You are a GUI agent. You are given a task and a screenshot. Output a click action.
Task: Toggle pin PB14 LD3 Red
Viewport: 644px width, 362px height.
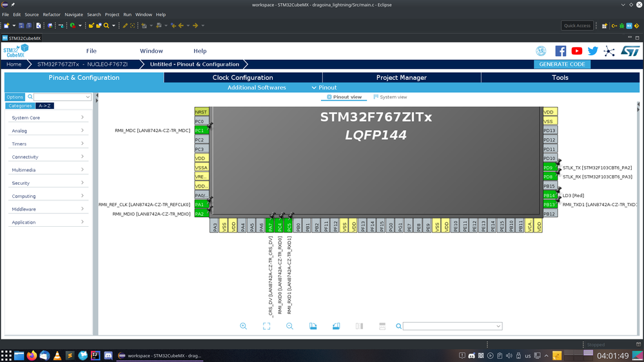[x=550, y=195]
